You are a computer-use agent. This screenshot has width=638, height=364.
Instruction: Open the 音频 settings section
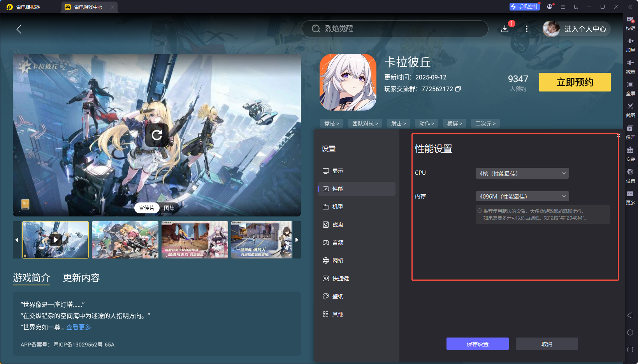[x=337, y=242]
